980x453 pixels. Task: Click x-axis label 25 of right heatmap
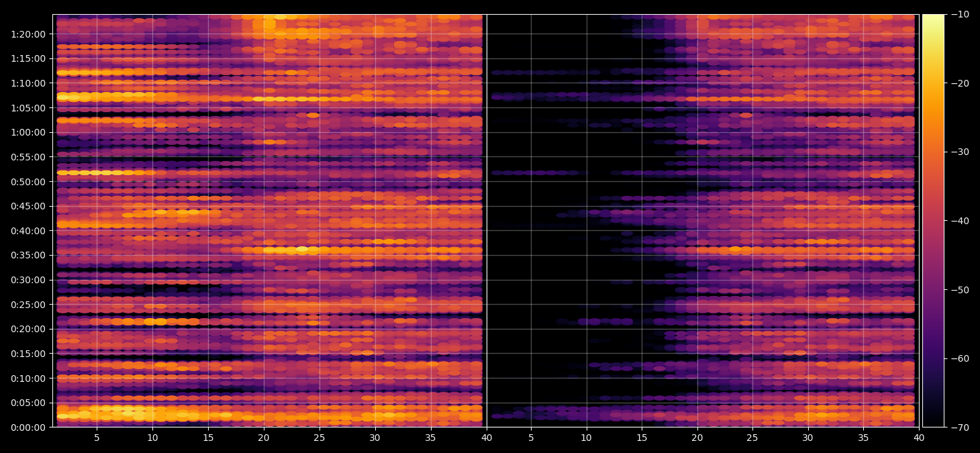(752, 438)
